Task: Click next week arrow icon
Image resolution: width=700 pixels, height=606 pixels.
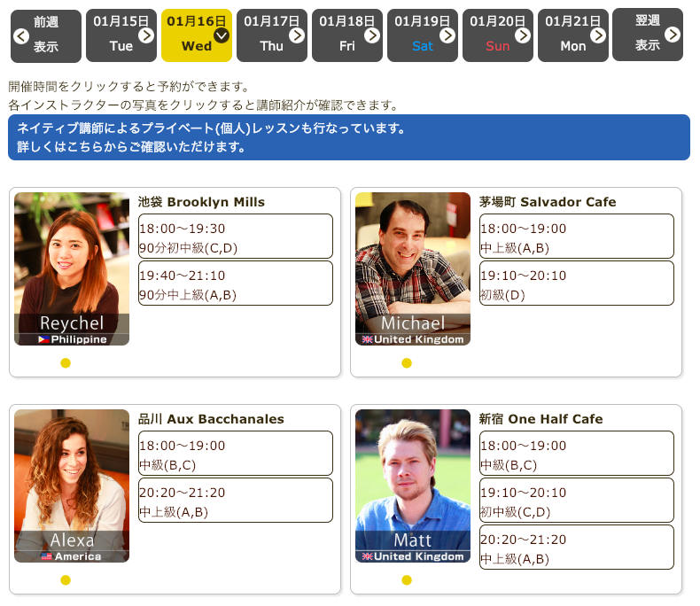Action: pos(673,35)
